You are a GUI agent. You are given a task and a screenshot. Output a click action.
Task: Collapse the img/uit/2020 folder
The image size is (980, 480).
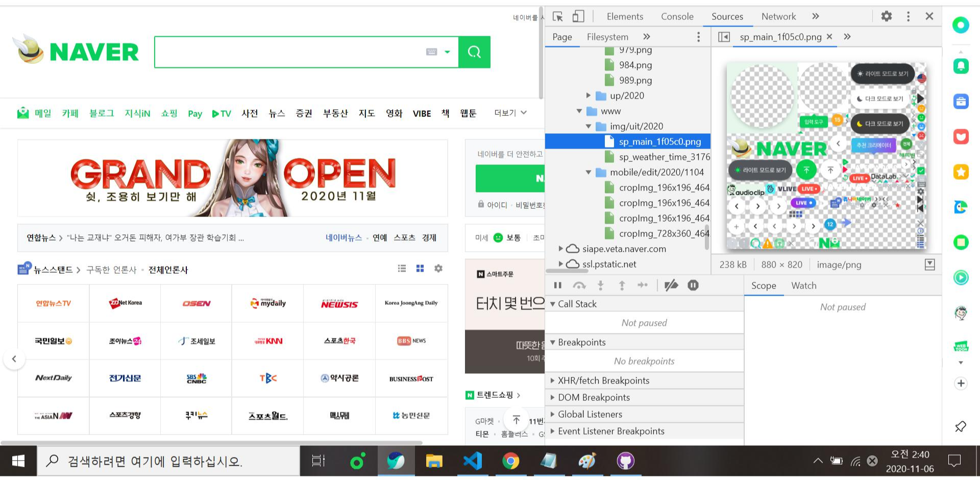[588, 126]
